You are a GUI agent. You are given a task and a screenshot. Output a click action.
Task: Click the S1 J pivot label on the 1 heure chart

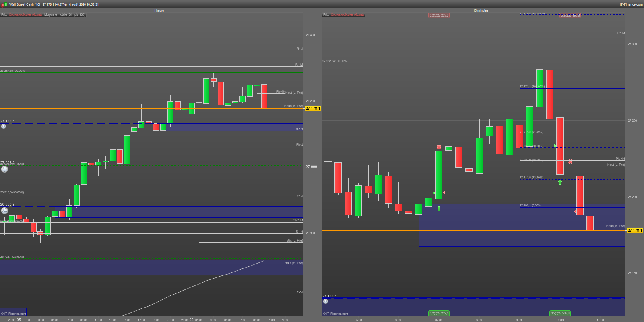pos(300,196)
